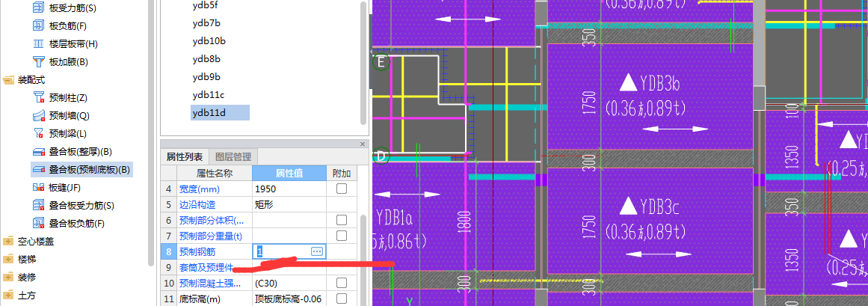Switch to the 图层管理 tab
The height and width of the screenshot is (306, 868).
pos(233,157)
